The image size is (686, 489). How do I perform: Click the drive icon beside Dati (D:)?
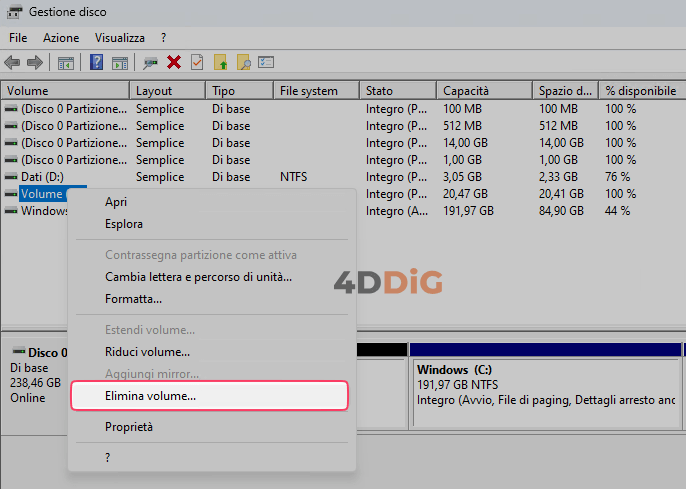[11, 177]
